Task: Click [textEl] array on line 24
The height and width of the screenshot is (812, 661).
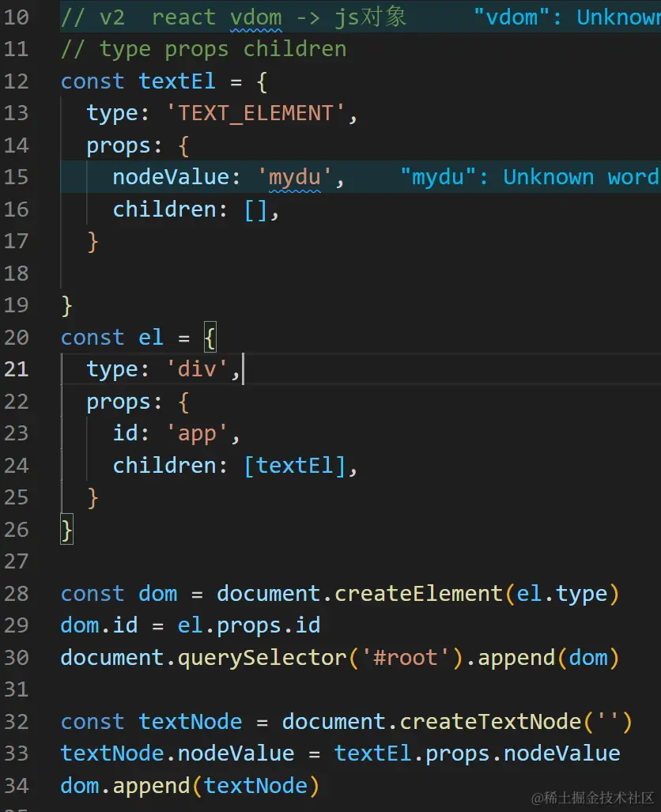Action: 294,466
